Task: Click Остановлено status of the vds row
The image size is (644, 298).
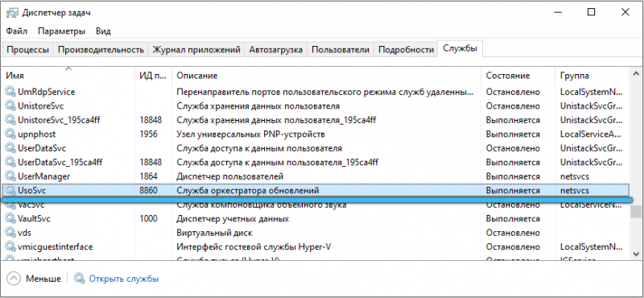Action: [513, 233]
